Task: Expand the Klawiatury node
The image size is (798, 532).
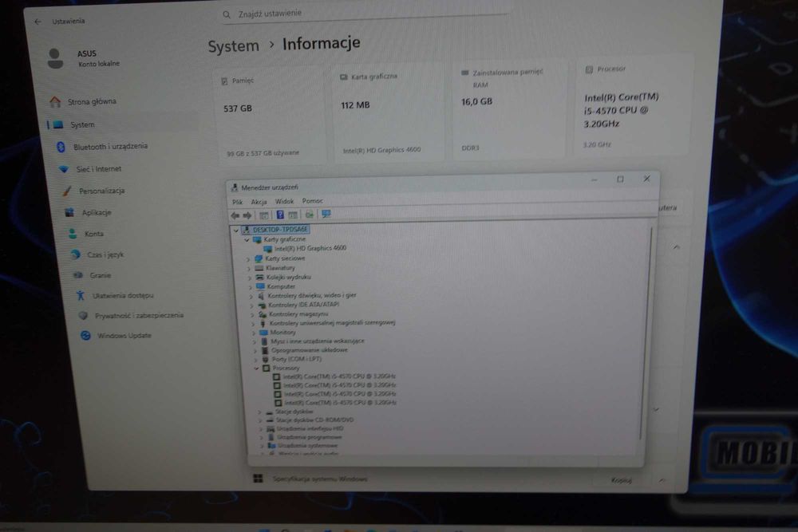Action: [249, 269]
